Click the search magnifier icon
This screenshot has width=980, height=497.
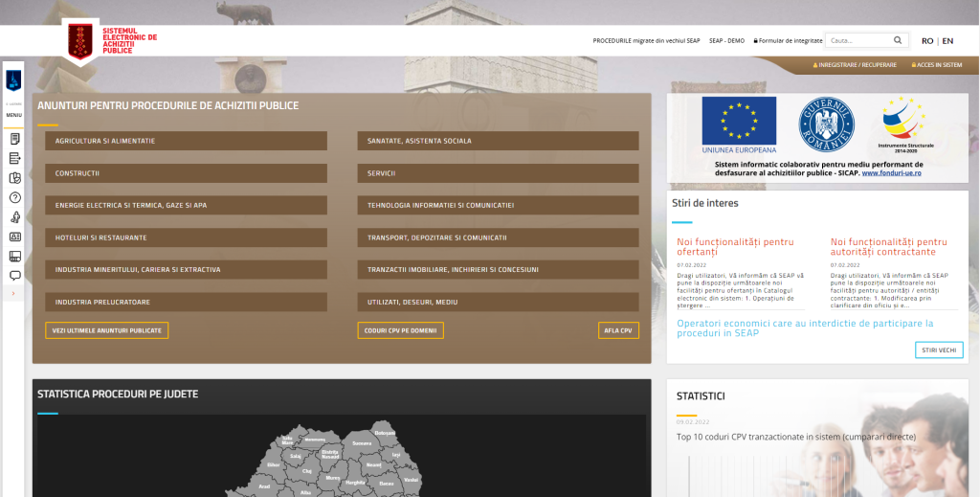pyautogui.click(x=898, y=41)
